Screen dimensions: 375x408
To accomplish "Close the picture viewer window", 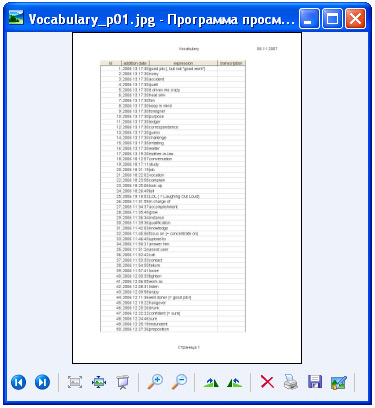I will [355, 18].
